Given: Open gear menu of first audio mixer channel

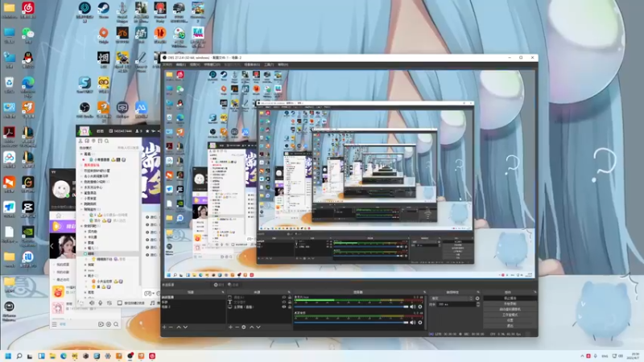Looking at the screenshot, I should pyautogui.click(x=419, y=306).
